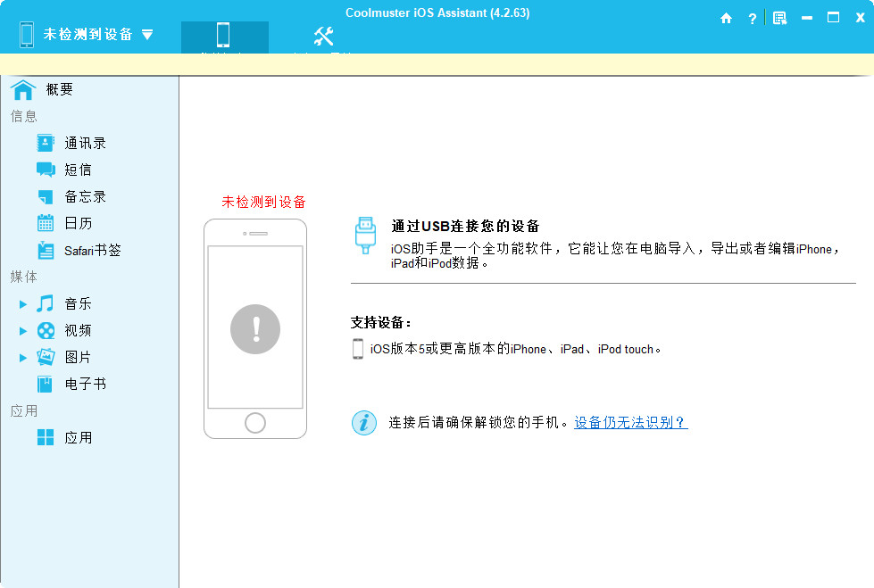Click the Coolmuster iOS Assistant title text
The height and width of the screenshot is (588, 874).
tap(437, 12)
